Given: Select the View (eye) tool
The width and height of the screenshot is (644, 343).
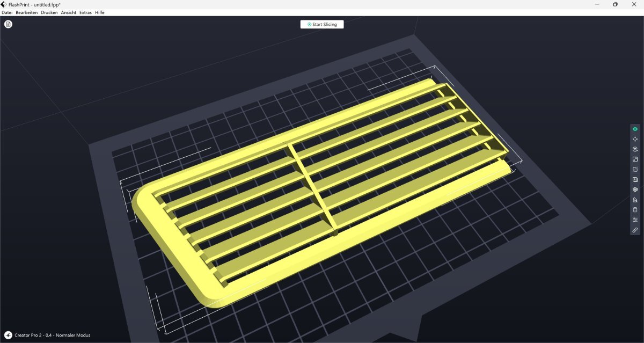Looking at the screenshot, I should 635,129.
